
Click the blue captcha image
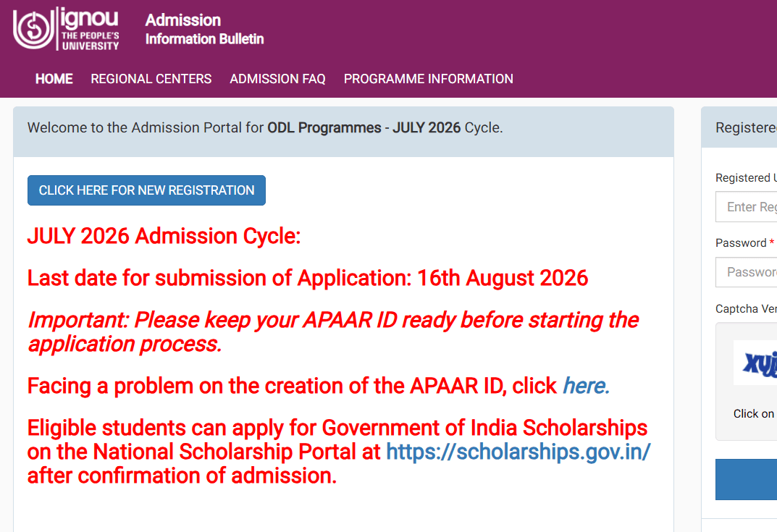pos(755,363)
